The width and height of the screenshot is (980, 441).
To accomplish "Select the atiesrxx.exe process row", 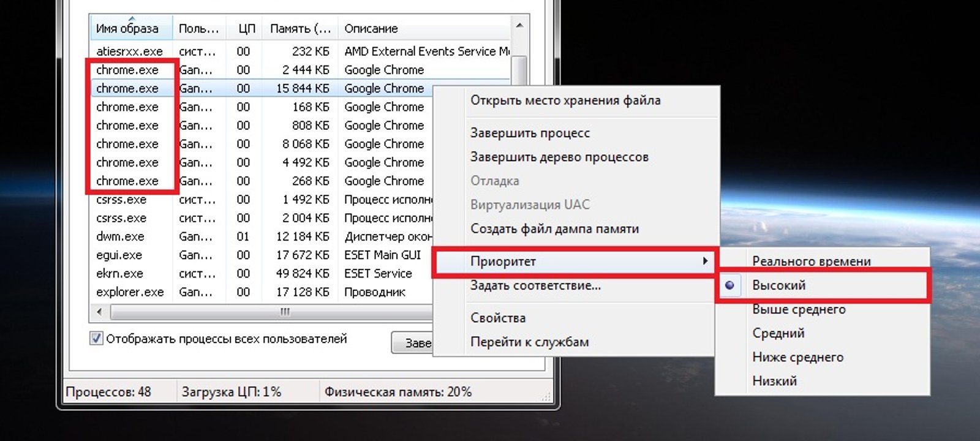I will (x=300, y=51).
